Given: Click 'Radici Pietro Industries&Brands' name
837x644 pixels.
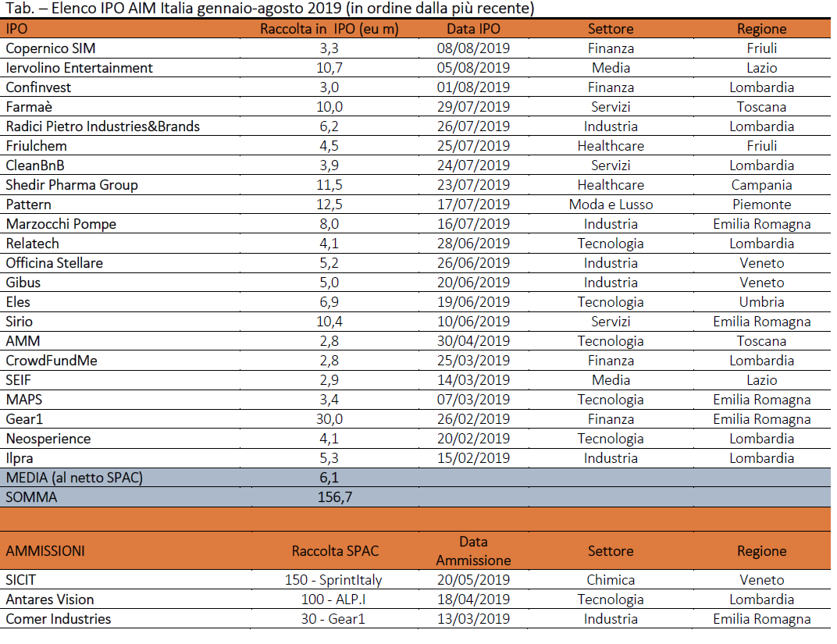Looking at the screenshot, I should pos(102,126).
